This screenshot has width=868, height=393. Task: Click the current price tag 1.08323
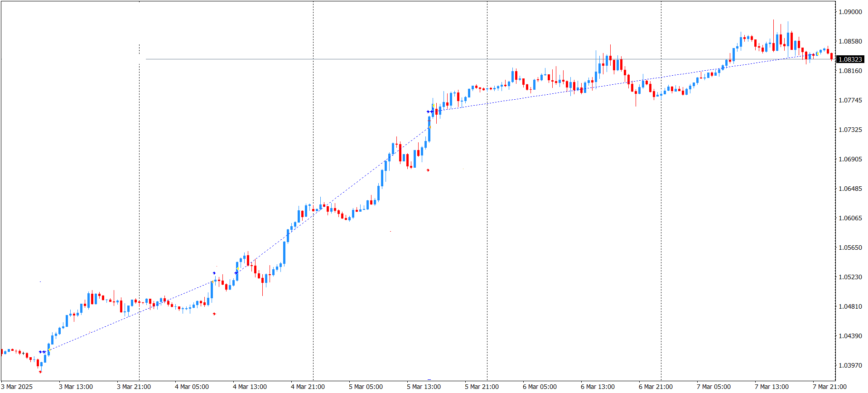pyautogui.click(x=850, y=59)
